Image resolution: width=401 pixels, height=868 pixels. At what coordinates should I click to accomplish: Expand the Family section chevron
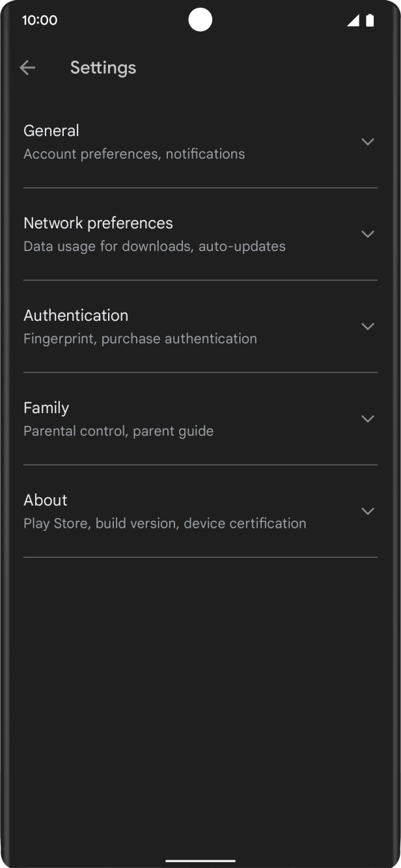(x=368, y=419)
